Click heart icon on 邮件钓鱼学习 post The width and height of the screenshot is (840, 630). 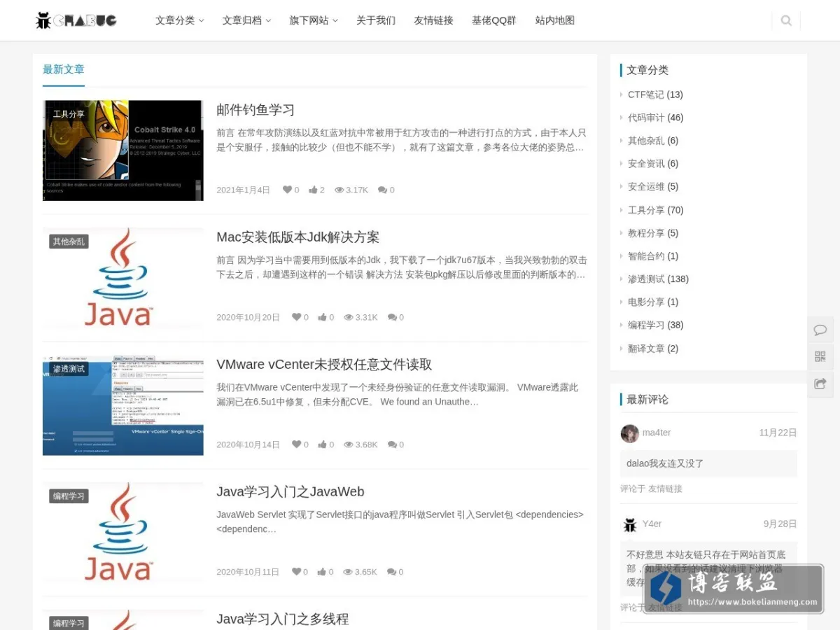click(287, 190)
